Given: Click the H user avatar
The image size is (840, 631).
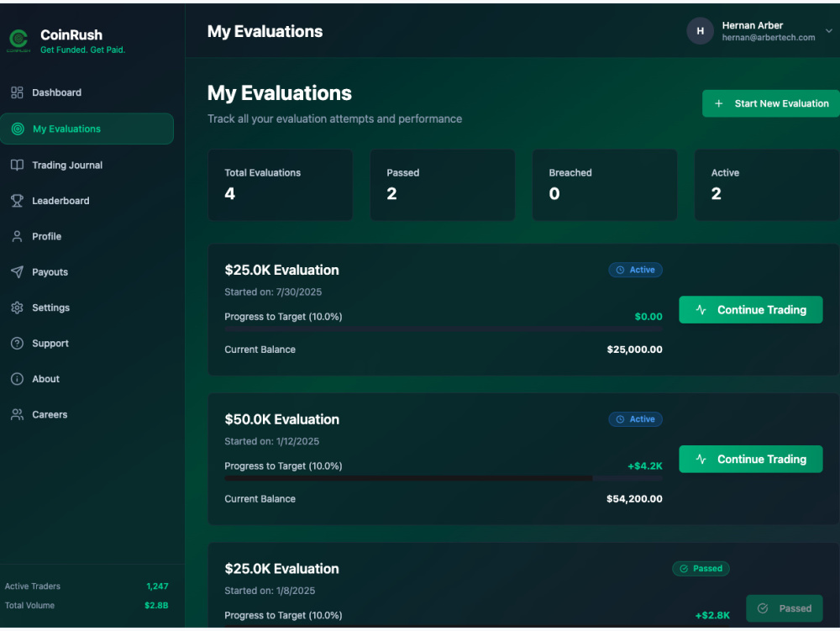Looking at the screenshot, I should (x=700, y=31).
